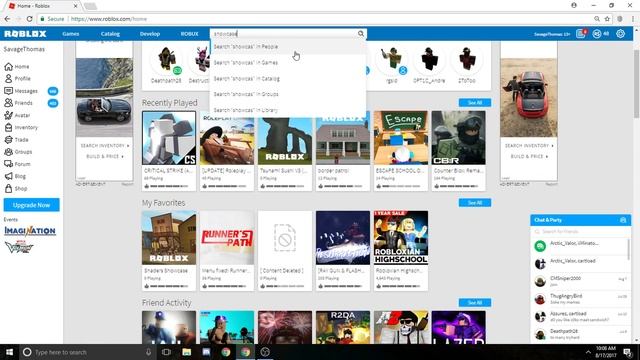The width and height of the screenshot is (640, 360).
Task: Click the browser address bar URL
Action: (109, 19)
